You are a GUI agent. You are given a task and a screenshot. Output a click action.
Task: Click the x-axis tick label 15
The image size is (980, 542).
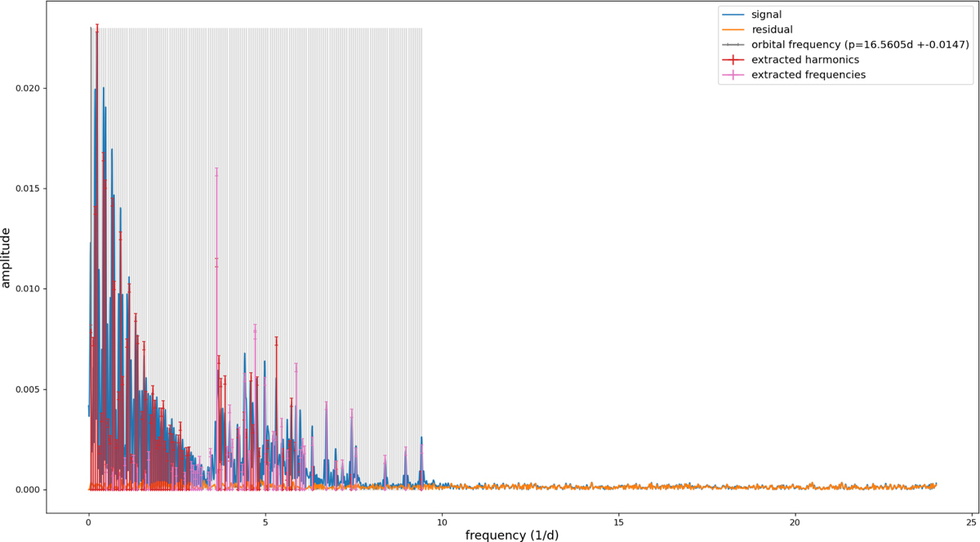(618, 521)
